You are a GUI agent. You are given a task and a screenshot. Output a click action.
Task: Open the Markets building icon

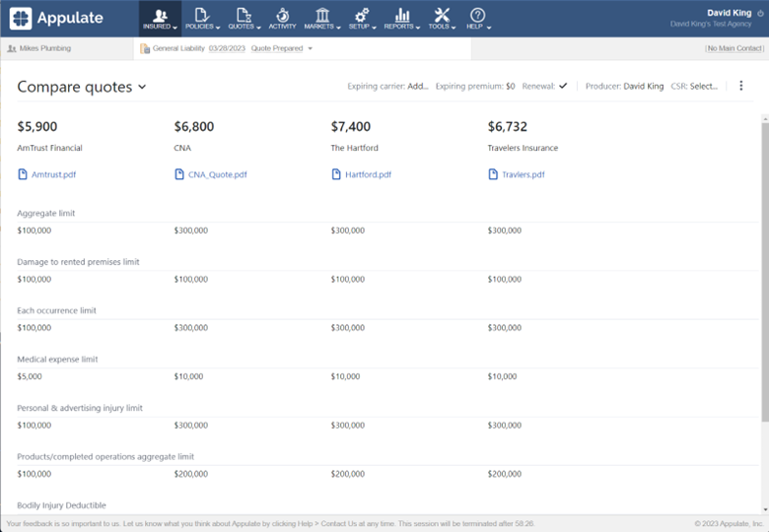coord(322,15)
